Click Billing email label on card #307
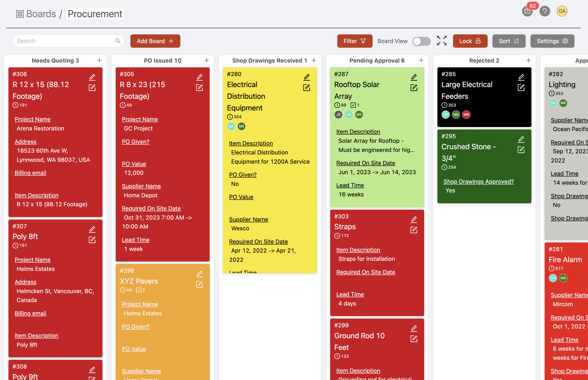Viewport: 588px width, 380px height. pyautogui.click(x=30, y=313)
